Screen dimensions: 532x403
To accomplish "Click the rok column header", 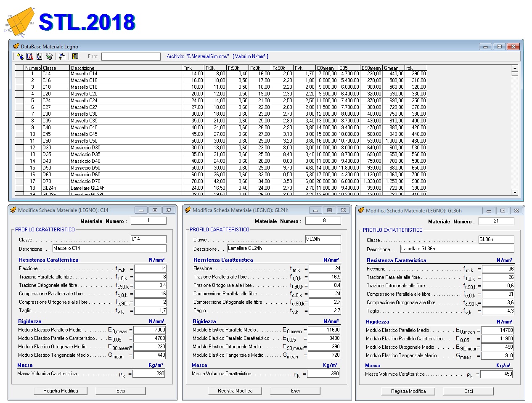I will (x=416, y=68).
